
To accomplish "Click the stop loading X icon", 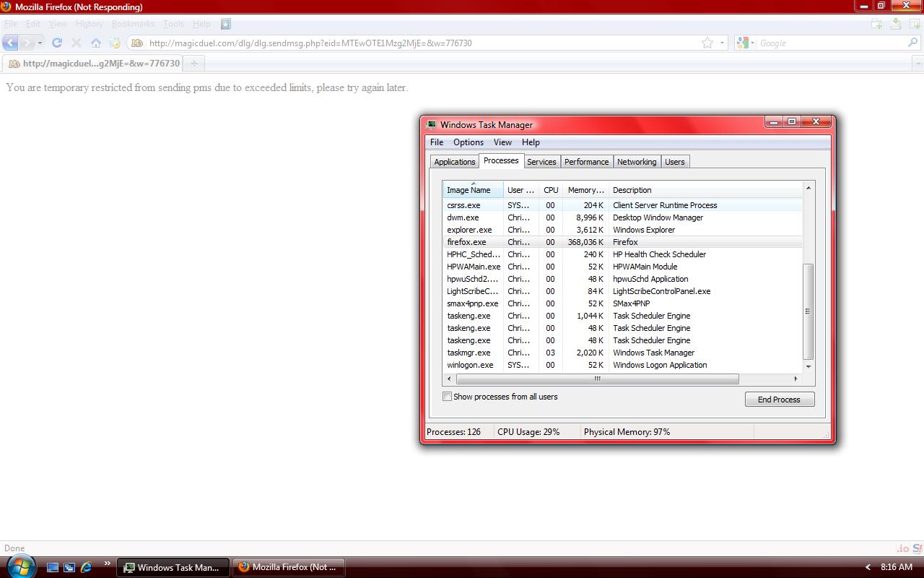I will pos(76,43).
